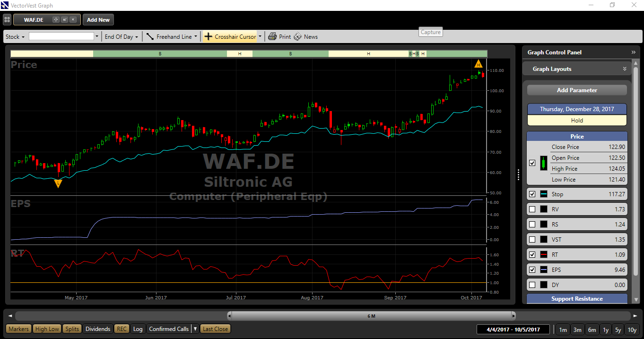Click the panel splitter grip dots
The image size is (644, 339).
pos(519,175)
